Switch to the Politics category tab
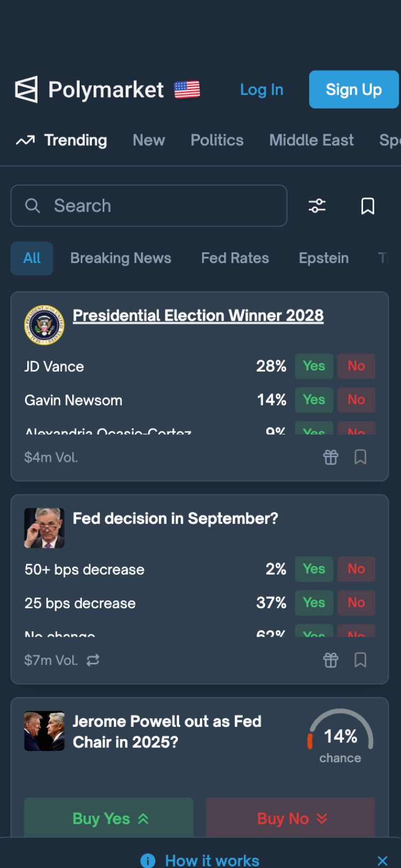This screenshot has width=401, height=868. tap(217, 140)
